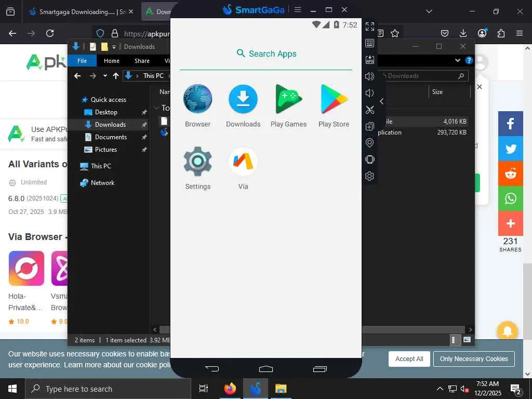Open the SmartGaGa hamburger menu
The image size is (532, 399).
298,9
